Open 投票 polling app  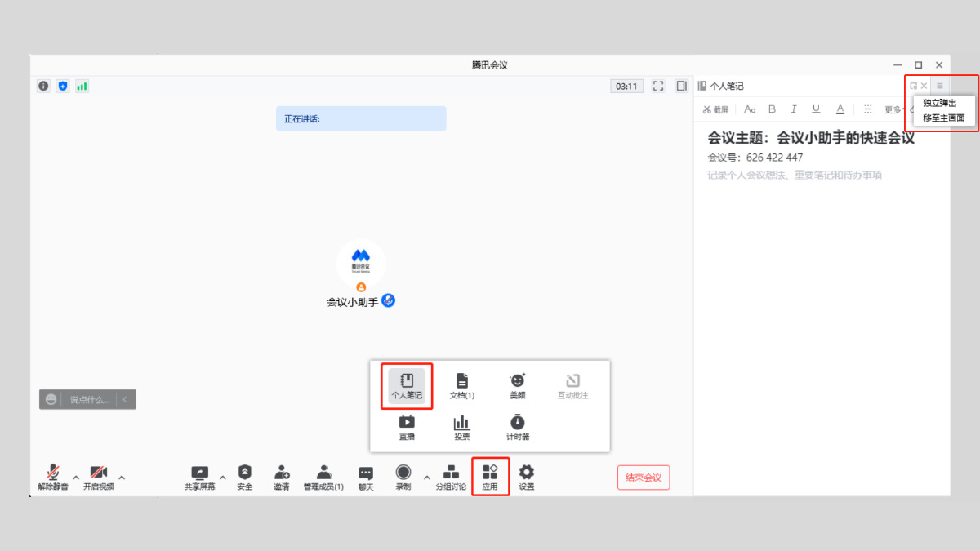click(x=462, y=428)
